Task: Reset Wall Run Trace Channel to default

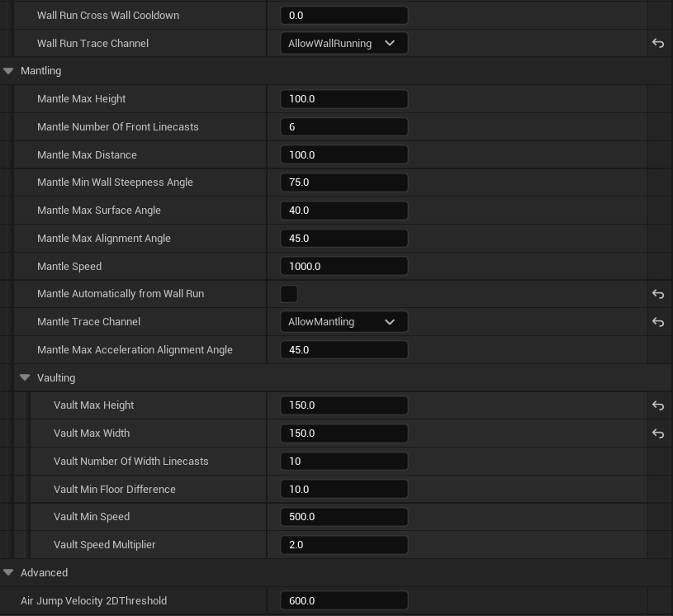Action: coord(658,44)
